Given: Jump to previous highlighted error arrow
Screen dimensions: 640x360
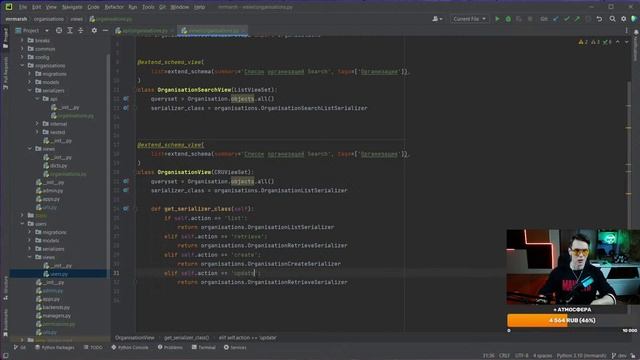Looking at the screenshot, I should pyautogui.click(x=618, y=42).
